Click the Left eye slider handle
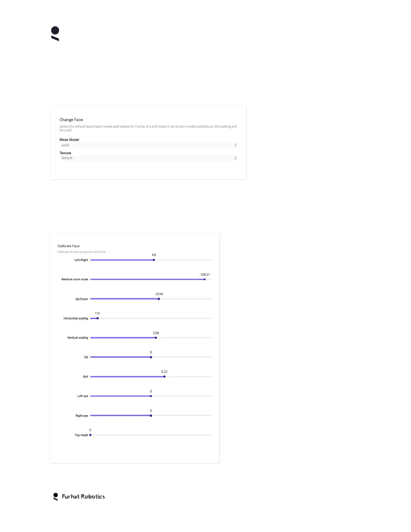The width and height of the screenshot is (411, 532). coord(151,396)
